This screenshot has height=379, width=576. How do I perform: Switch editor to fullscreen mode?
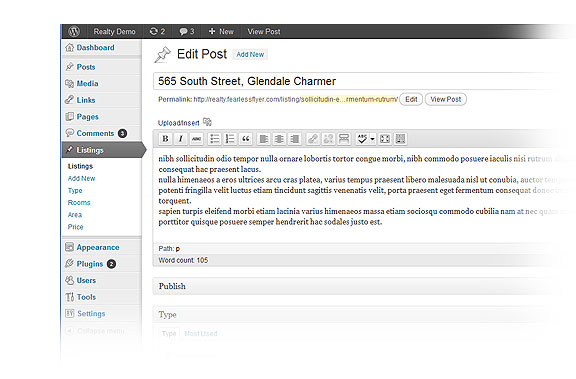coord(385,139)
